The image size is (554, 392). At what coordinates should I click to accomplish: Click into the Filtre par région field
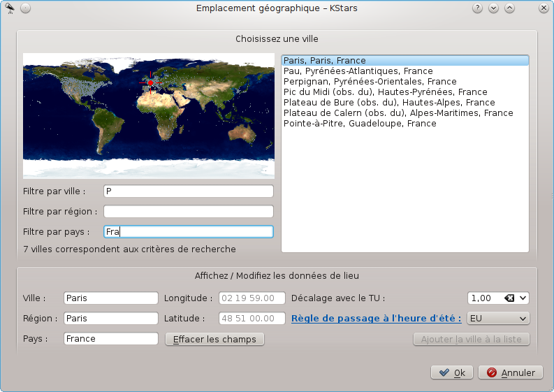[188, 212]
